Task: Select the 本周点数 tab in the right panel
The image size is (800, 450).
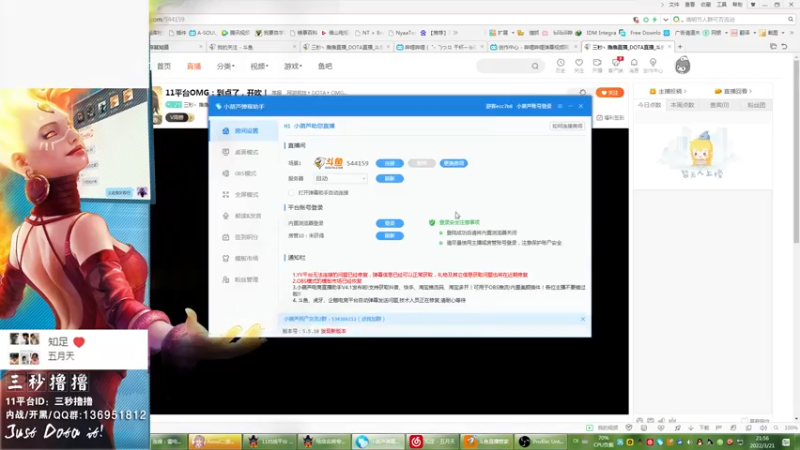Action: [683, 105]
